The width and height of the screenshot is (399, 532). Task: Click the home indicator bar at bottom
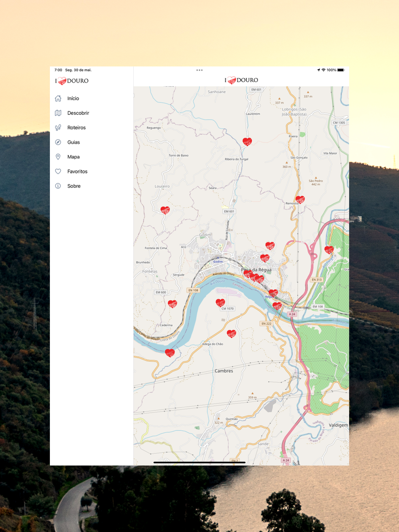pos(199,462)
